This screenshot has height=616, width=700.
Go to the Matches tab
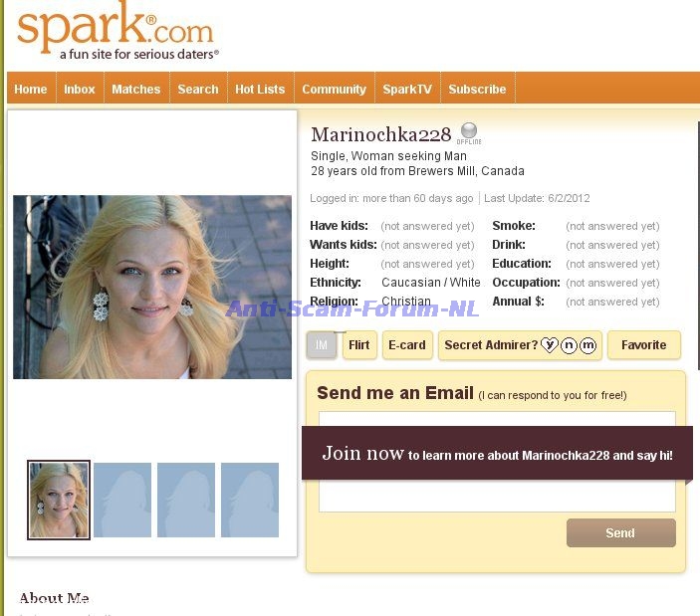136,89
